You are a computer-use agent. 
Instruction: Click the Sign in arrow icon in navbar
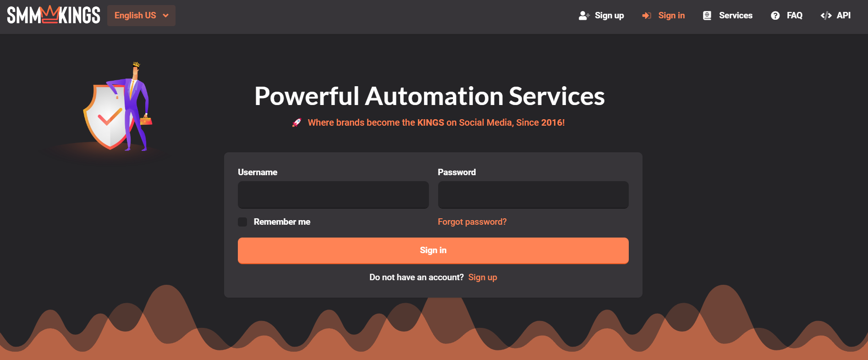click(647, 16)
